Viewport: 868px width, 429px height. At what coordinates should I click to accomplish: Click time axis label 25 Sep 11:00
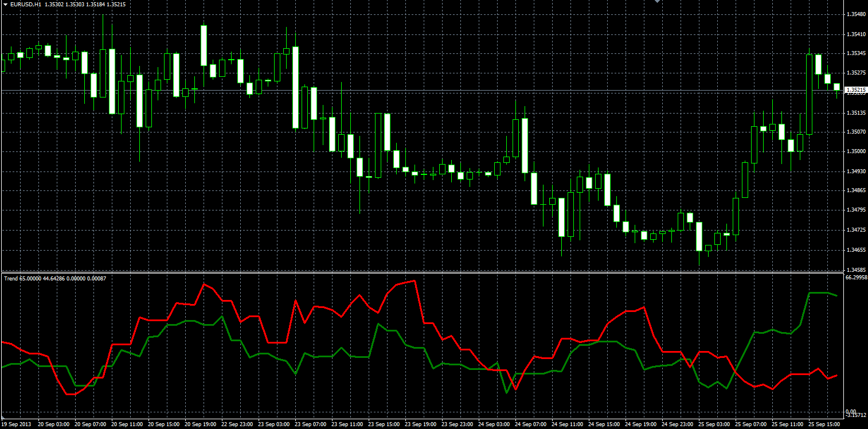(787, 424)
